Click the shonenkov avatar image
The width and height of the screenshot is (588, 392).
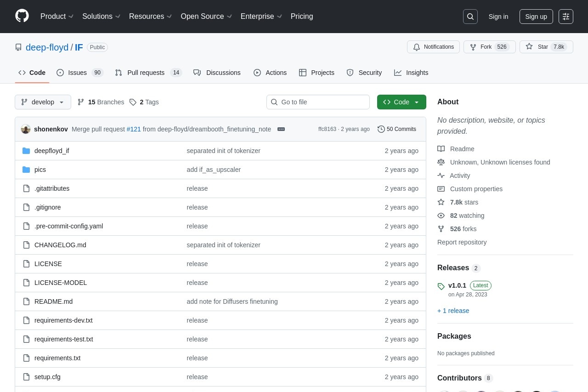(x=26, y=129)
